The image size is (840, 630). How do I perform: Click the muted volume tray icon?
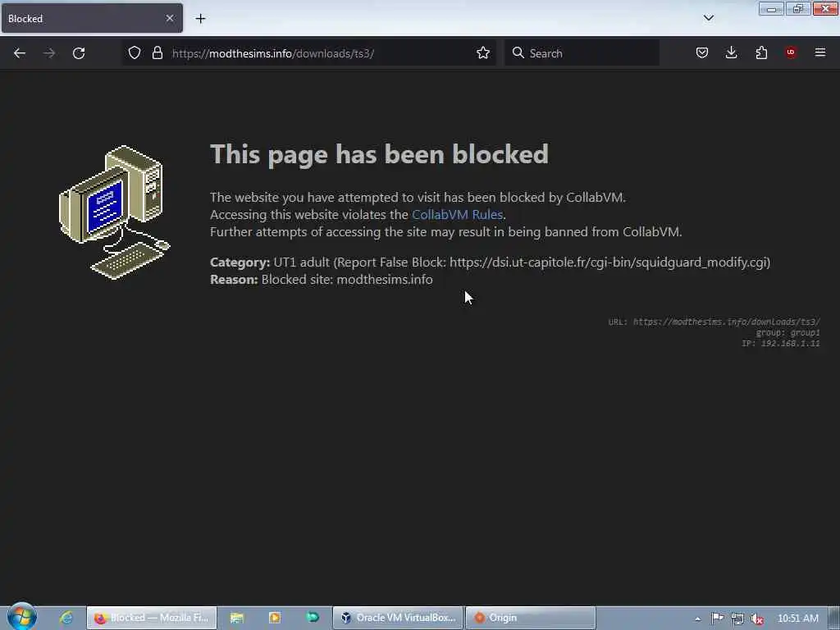tap(757, 619)
